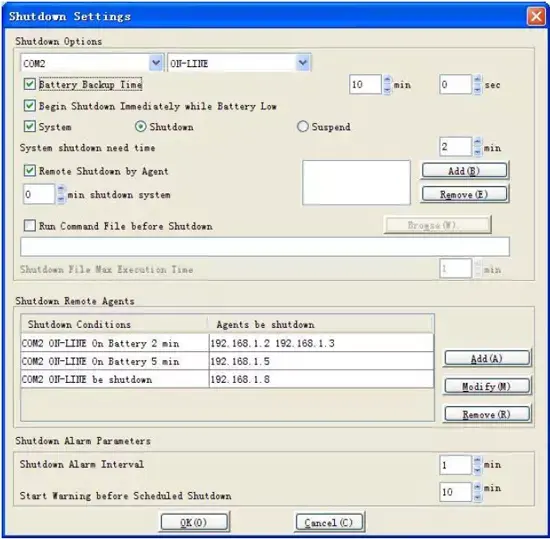550x539 pixels.
Task: Increase Shutdown Alarm Interval value
Action: tap(477, 460)
